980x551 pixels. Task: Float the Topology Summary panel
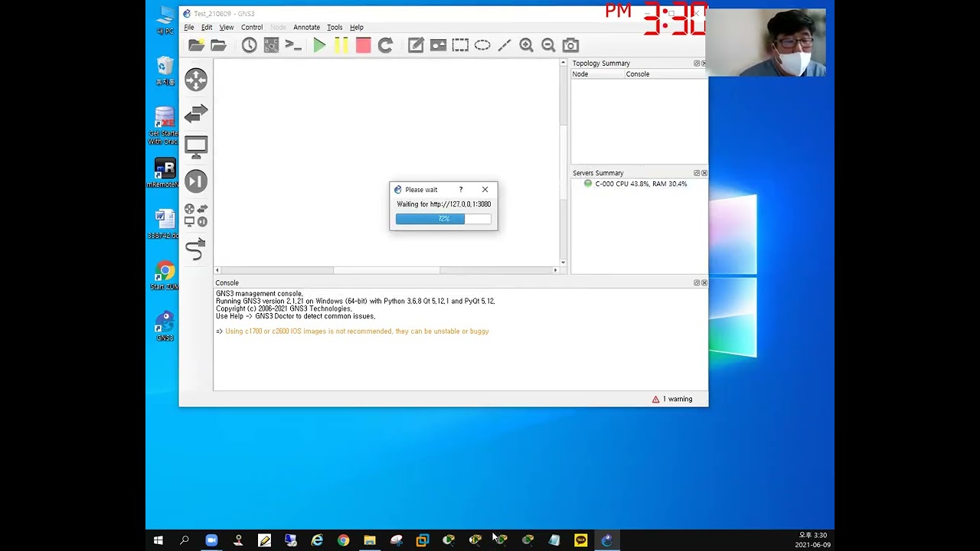pyautogui.click(x=697, y=64)
